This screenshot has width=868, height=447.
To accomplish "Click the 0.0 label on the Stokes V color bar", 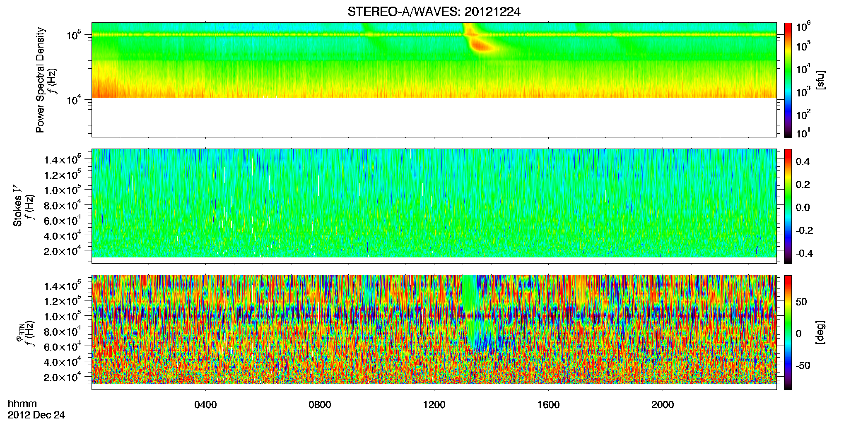I will click(803, 208).
